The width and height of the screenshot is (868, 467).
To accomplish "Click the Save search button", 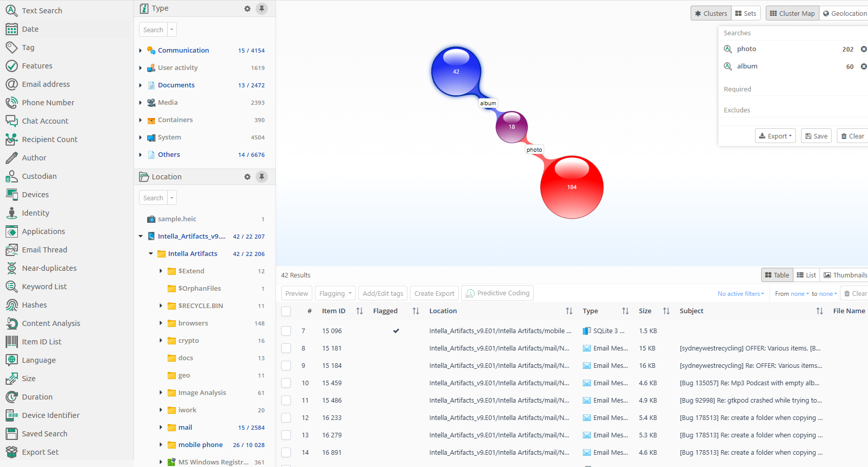I will [816, 136].
